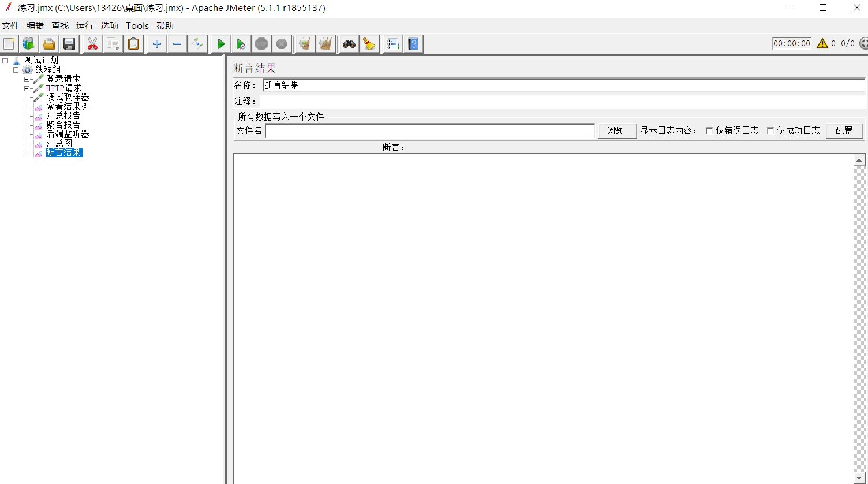Select 聚合报告 listener

(x=63, y=125)
